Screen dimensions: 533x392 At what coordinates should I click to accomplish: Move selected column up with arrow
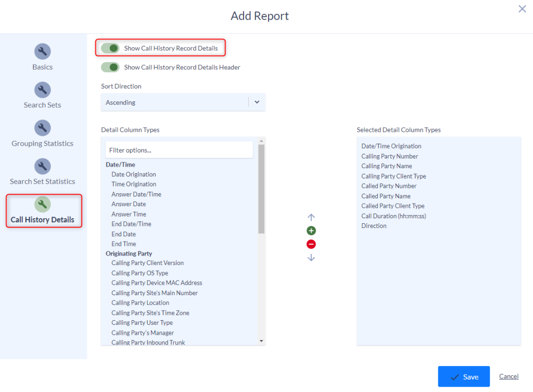pos(311,217)
